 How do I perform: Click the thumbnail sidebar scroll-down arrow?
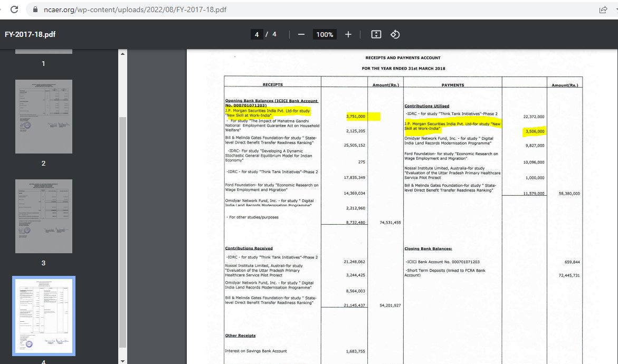(122, 360)
